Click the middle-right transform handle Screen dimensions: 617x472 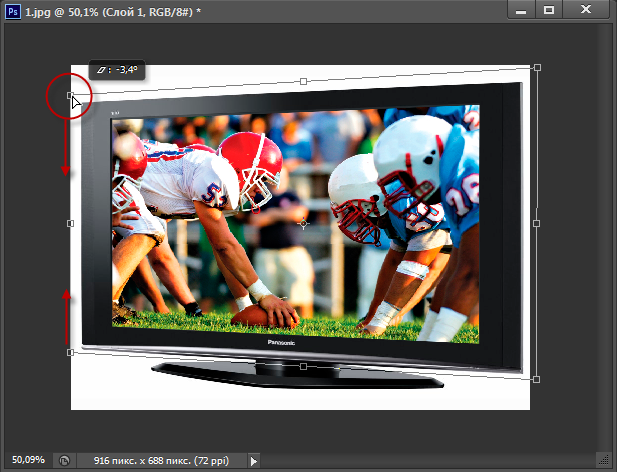pyautogui.click(x=537, y=223)
